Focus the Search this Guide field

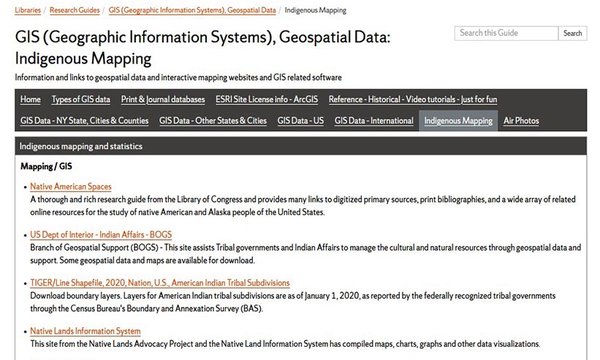tap(506, 33)
